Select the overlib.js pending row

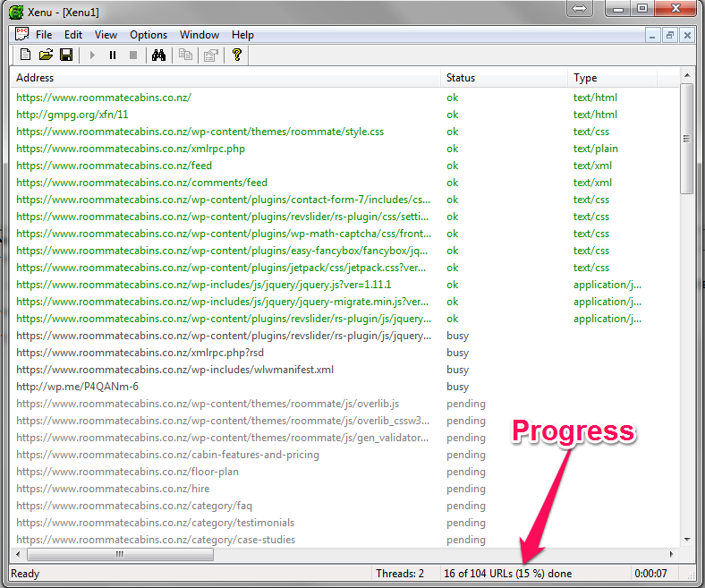(x=344, y=404)
